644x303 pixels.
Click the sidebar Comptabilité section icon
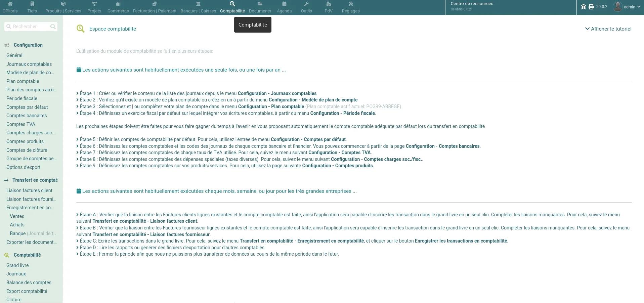tap(7, 255)
